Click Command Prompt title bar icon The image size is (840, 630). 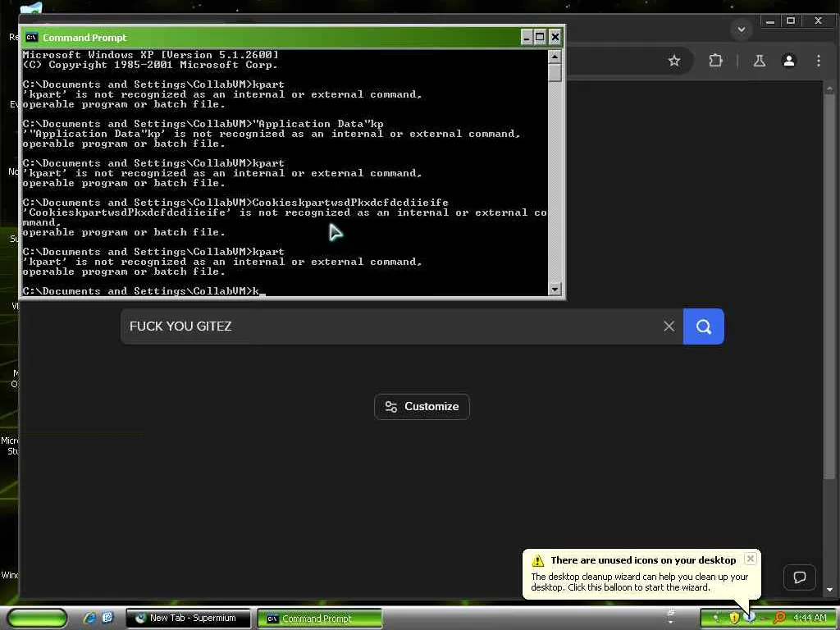pyautogui.click(x=32, y=37)
